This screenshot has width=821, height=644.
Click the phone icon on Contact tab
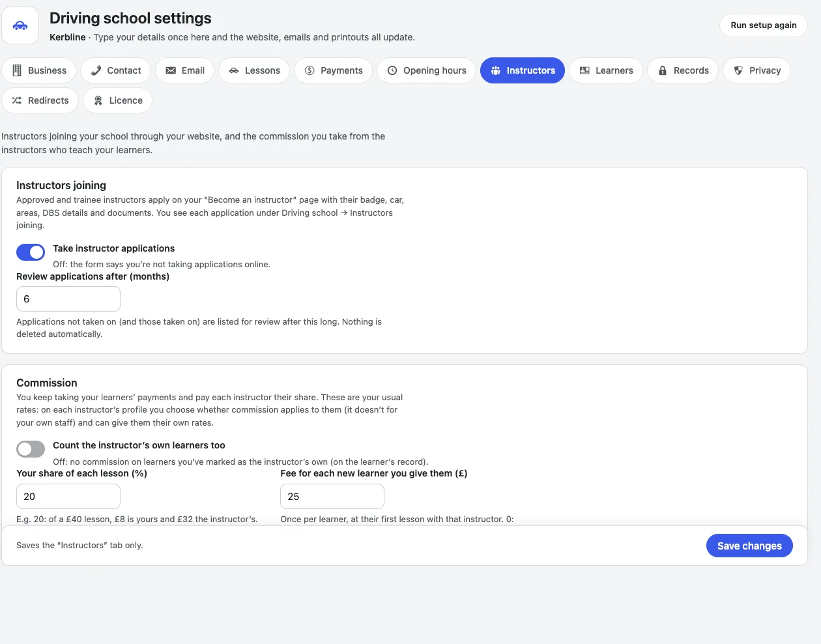(x=96, y=70)
